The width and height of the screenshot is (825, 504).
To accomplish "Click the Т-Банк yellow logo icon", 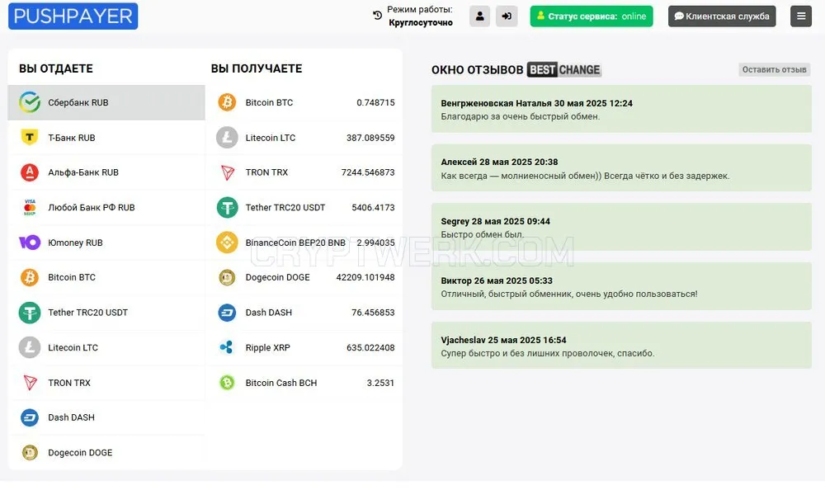I will pos(30,137).
